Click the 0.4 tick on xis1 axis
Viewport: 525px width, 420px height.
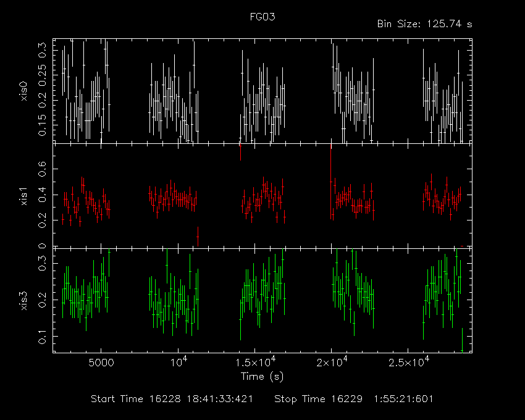[42, 195]
